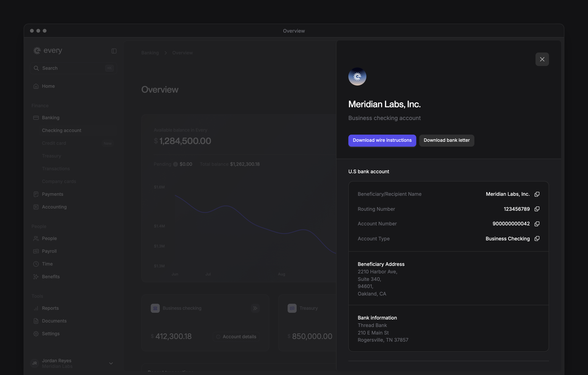This screenshot has height=375, width=588.
Task: Click the Documents file icon
Action: click(x=36, y=321)
